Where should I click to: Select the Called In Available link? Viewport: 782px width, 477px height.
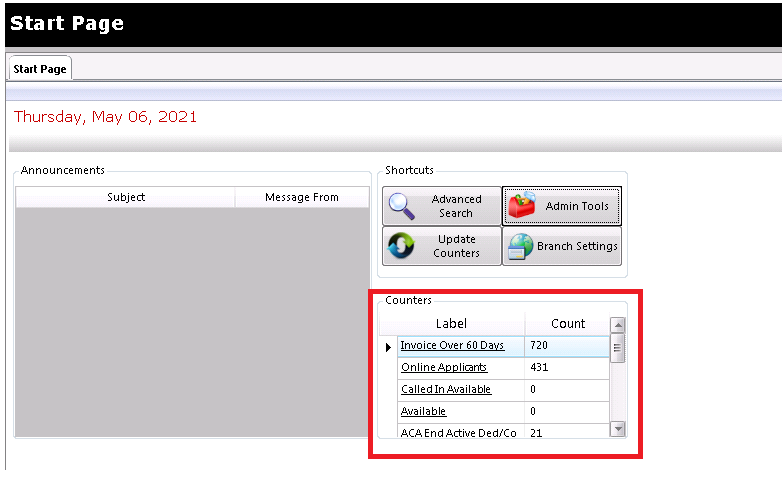click(x=446, y=389)
